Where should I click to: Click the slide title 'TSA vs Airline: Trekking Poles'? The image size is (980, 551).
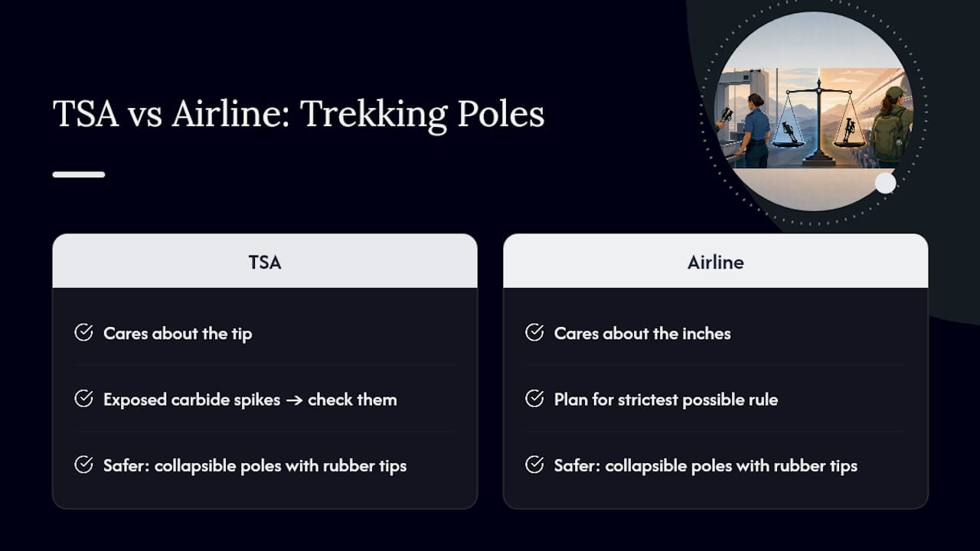click(299, 114)
